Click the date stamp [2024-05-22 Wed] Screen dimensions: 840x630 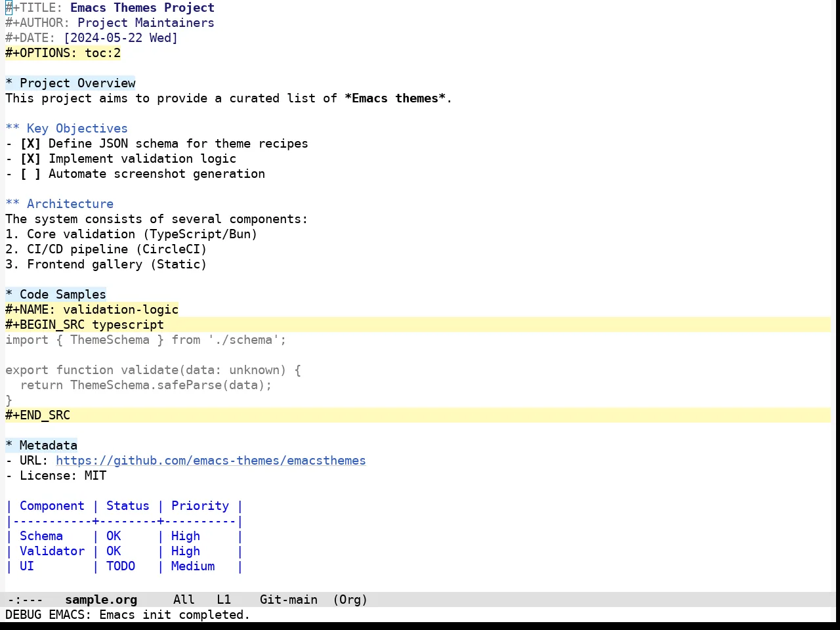coord(121,38)
